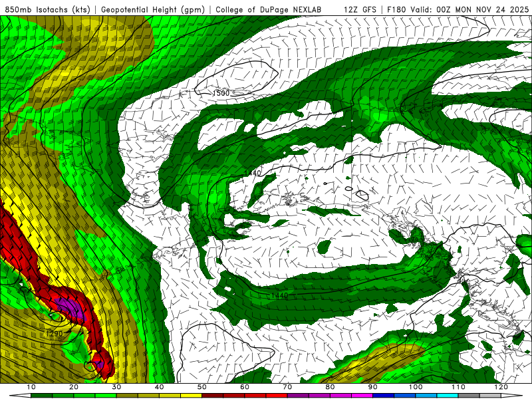Click the '110' tick label on the color scale
This screenshot has height=399, width=532.
pos(458,387)
